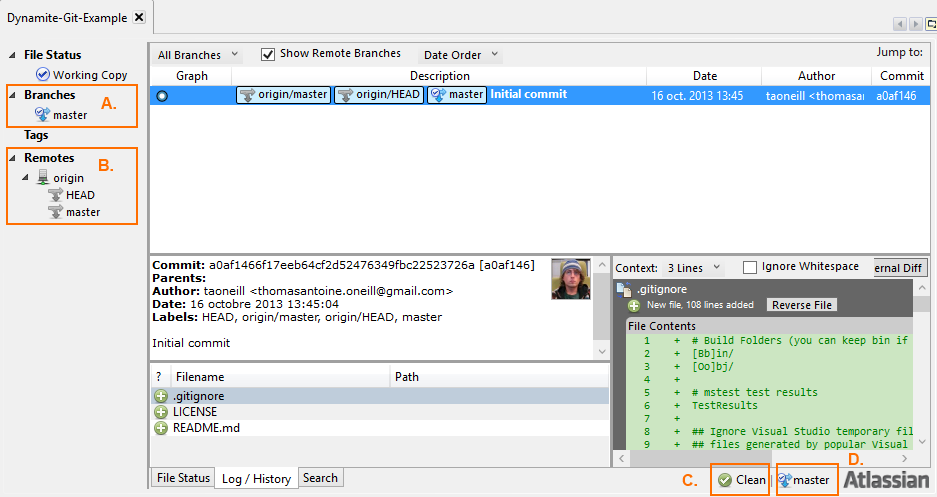The width and height of the screenshot is (937, 497).
Task: Click the New file added plus icon
Action: [634, 306]
